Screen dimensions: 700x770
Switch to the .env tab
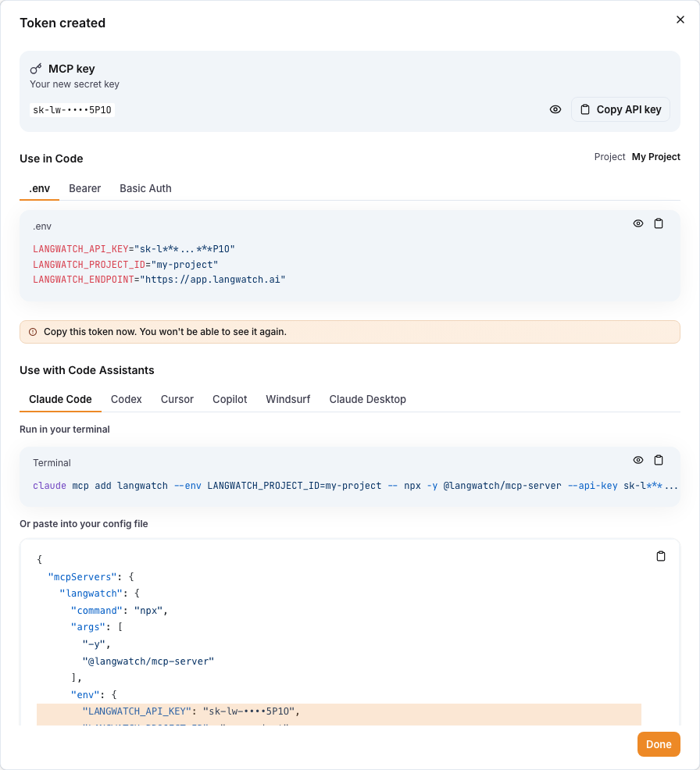point(39,188)
